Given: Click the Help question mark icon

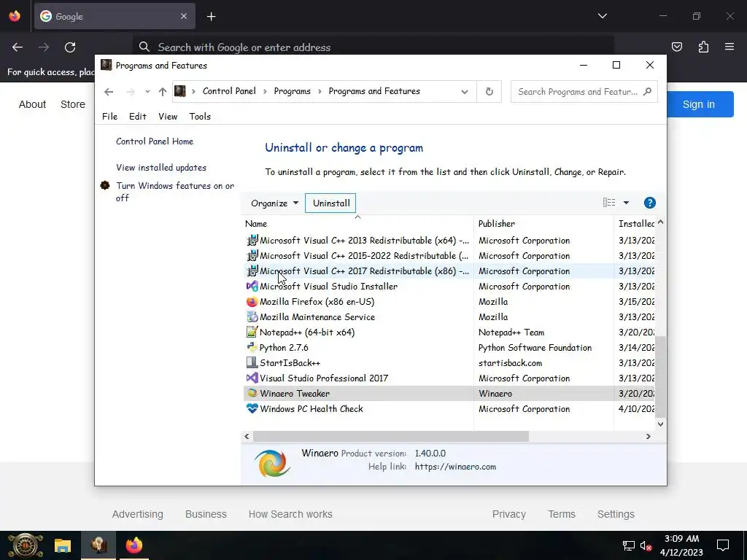Looking at the screenshot, I should [x=649, y=203].
